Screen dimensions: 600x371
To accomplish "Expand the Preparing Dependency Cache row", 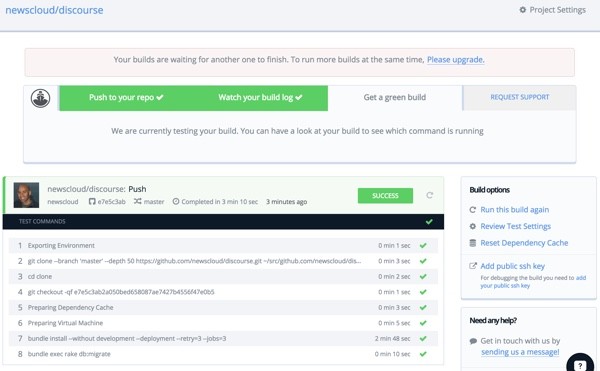I will pos(223,308).
